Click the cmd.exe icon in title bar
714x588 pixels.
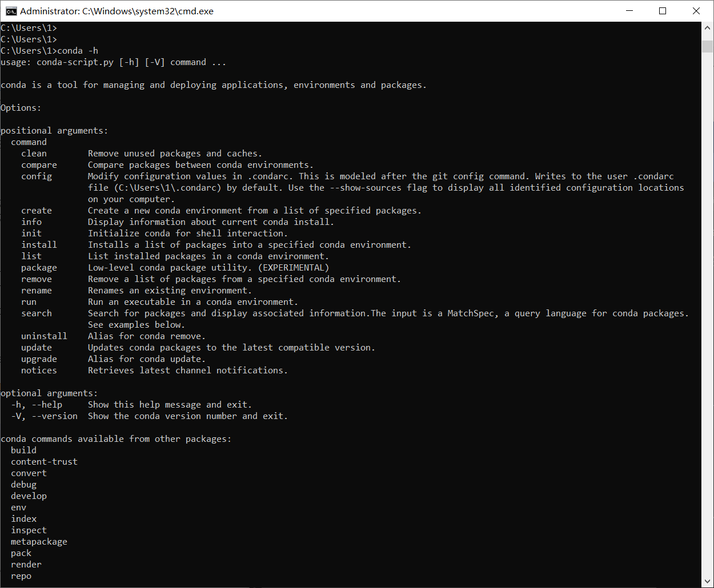pos(11,11)
